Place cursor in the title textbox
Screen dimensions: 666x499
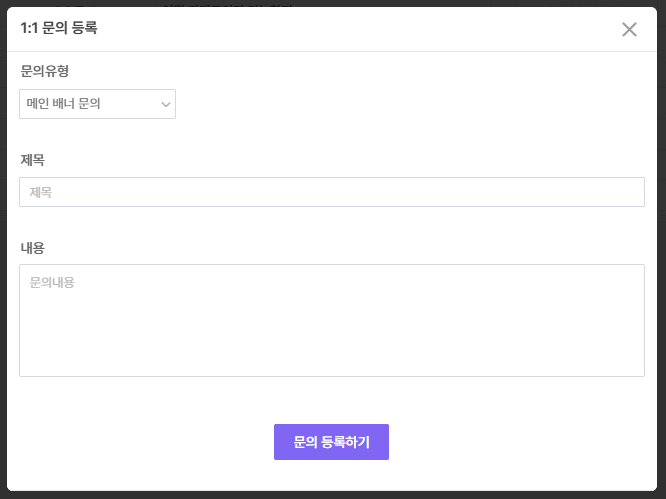[x=331, y=192]
